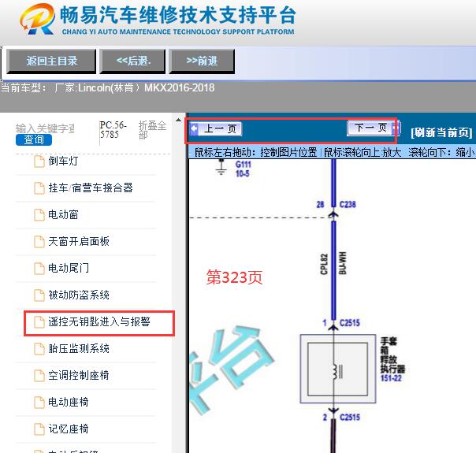Click left arrow icon on 上一页
Image resolution: width=476 pixels, height=453 pixels.
[195, 128]
